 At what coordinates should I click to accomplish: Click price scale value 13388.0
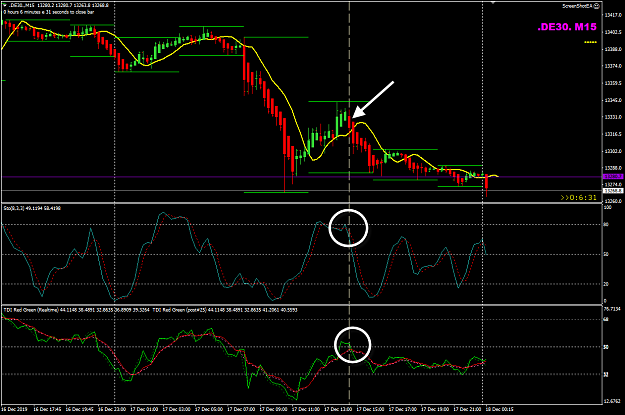click(x=613, y=49)
